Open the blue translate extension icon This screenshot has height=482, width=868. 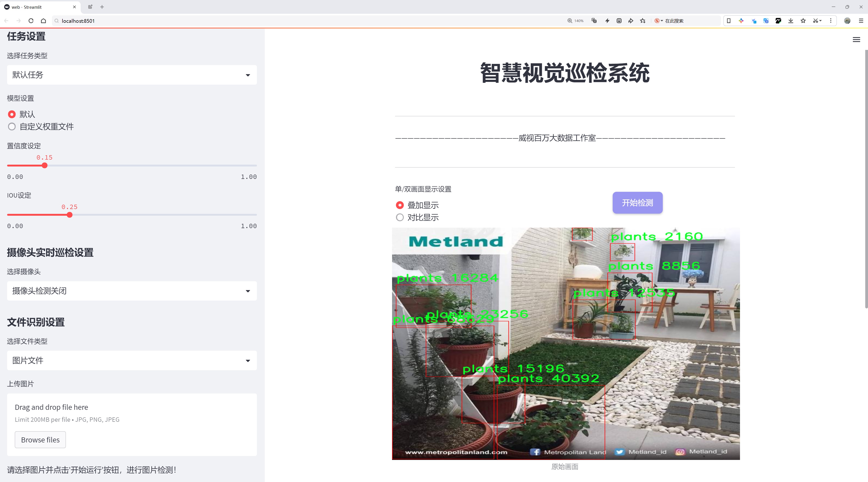click(x=766, y=20)
